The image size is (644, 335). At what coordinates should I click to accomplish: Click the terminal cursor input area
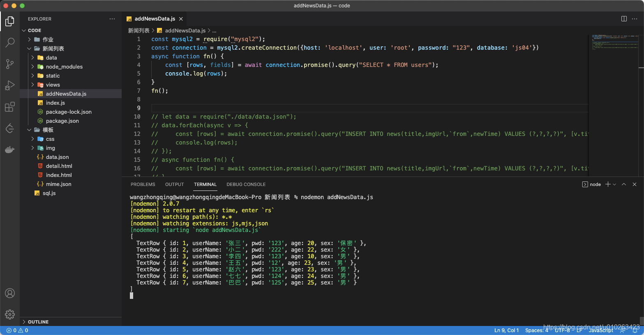point(132,296)
